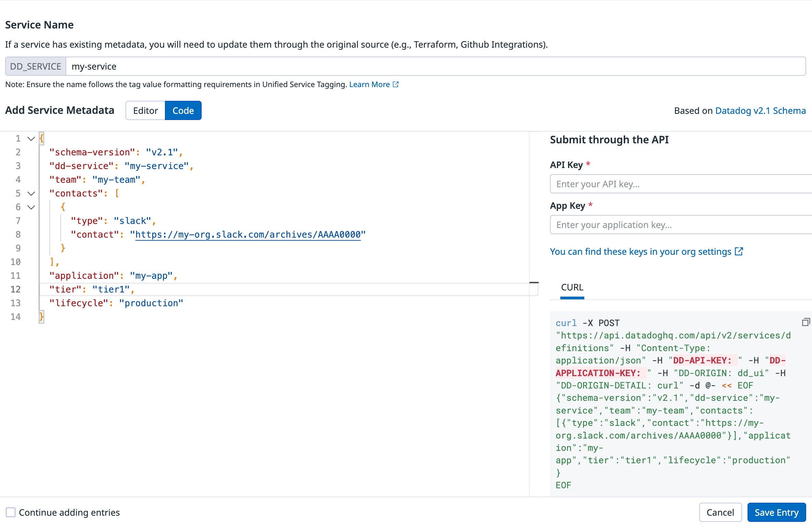Click the App Key input field
The width and height of the screenshot is (812, 526).
681,225
